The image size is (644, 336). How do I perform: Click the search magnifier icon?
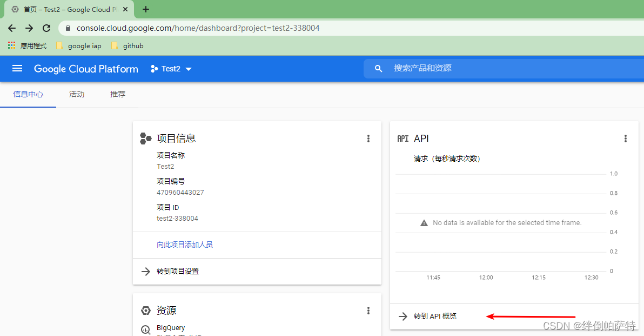(x=378, y=68)
